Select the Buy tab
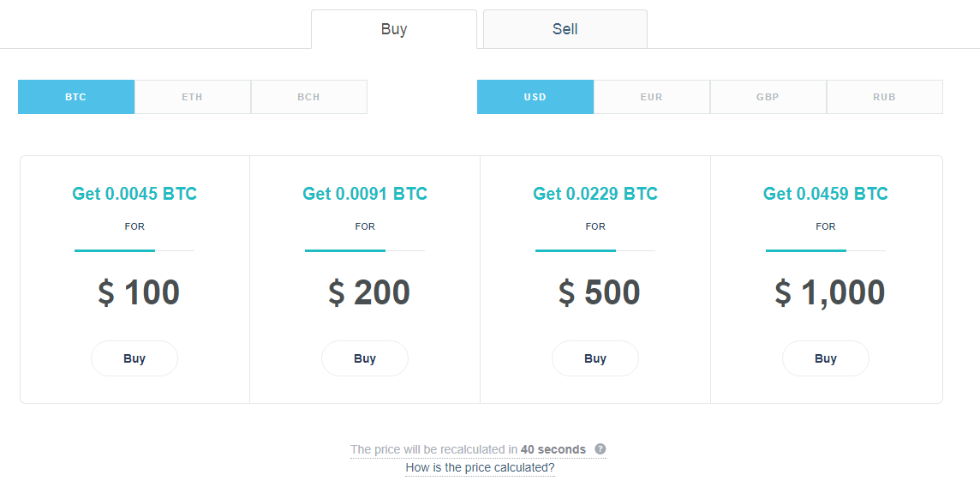980x493 pixels. click(394, 29)
